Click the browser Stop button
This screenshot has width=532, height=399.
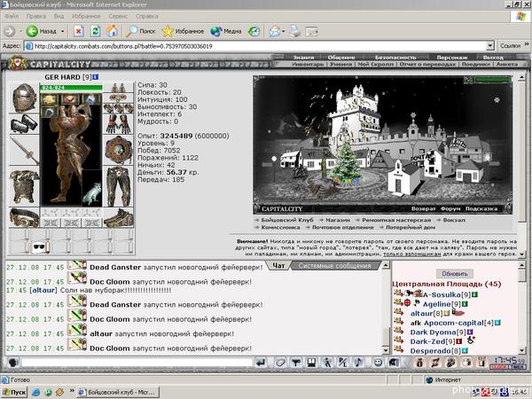pyautogui.click(x=79, y=31)
